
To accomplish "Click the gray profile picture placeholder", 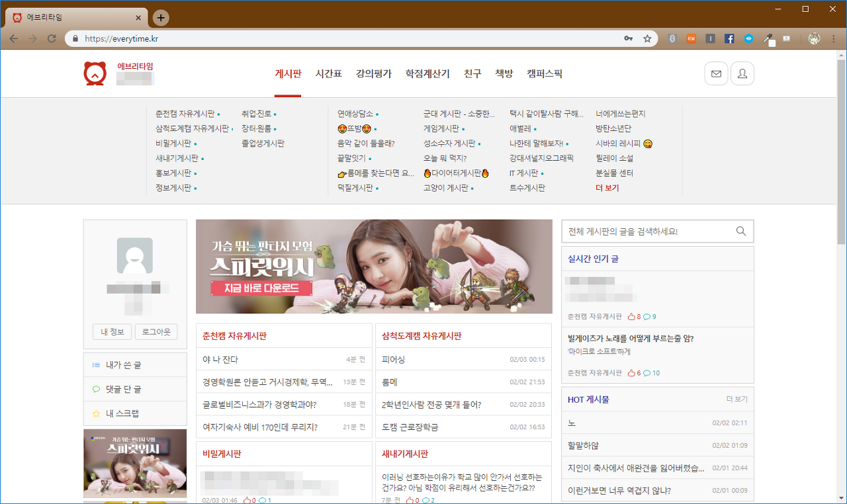I will click(x=135, y=255).
